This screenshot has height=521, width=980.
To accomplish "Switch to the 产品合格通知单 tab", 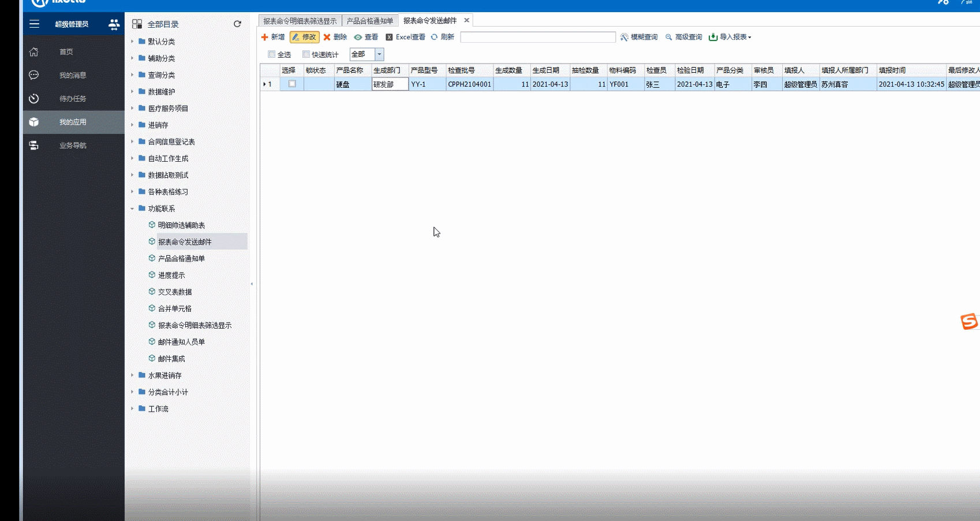I will point(370,21).
